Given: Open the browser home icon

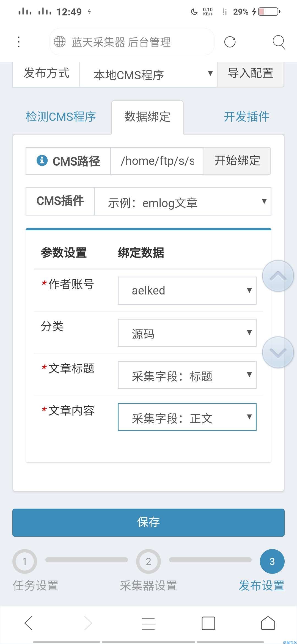Looking at the screenshot, I should point(268,623).
